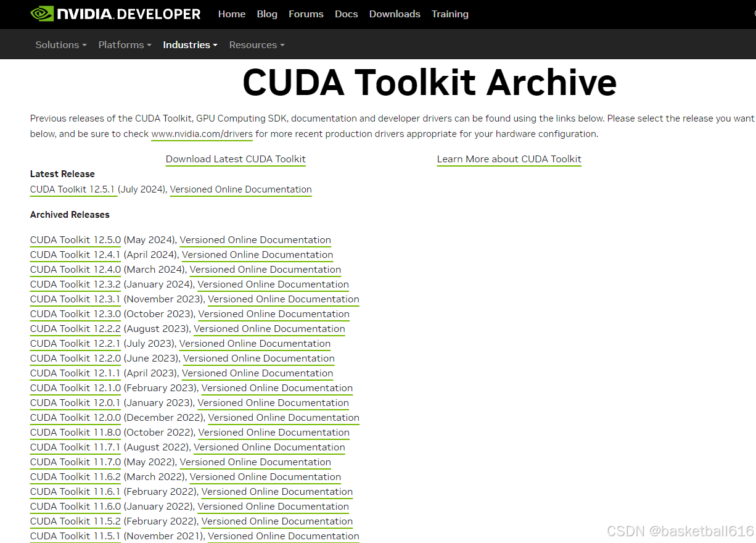
Task: Open CUDA Toolkit 12.1.0 link
Action: (75, 388)
